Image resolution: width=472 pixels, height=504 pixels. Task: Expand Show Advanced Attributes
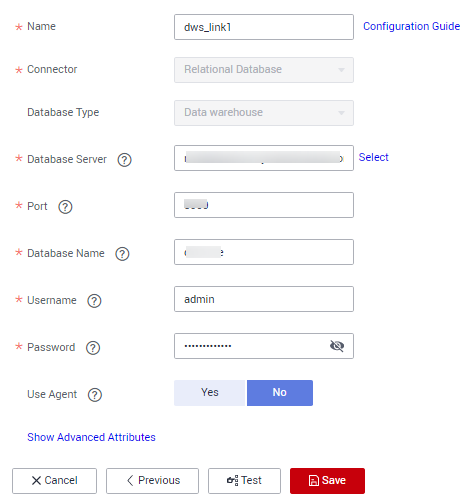pos(91,437)
